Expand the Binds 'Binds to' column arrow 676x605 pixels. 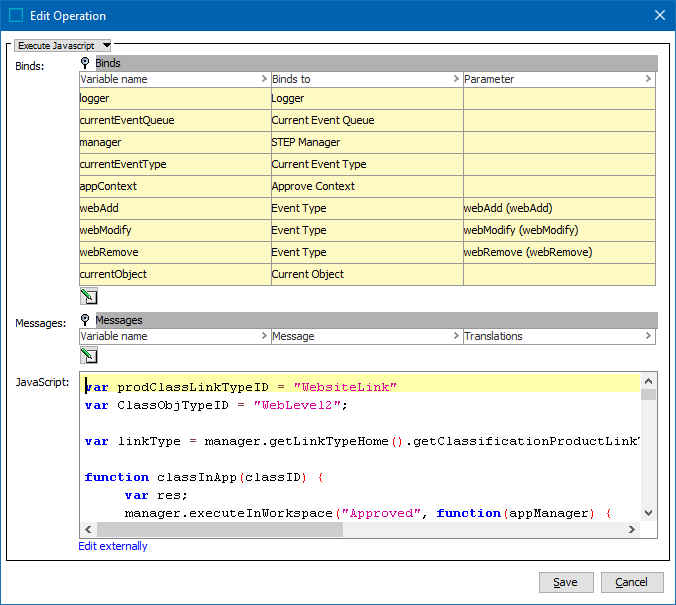pyautogui.click(x=455, y=80)
